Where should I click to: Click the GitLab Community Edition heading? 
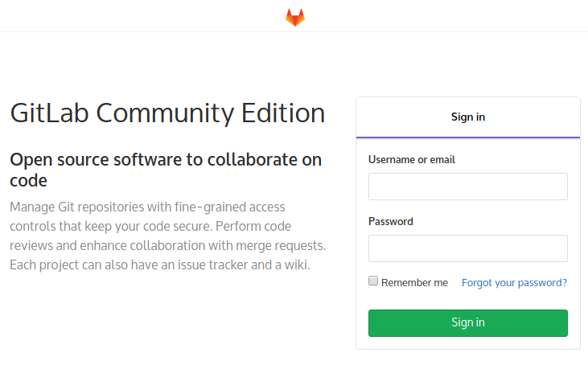click(167, 113)
